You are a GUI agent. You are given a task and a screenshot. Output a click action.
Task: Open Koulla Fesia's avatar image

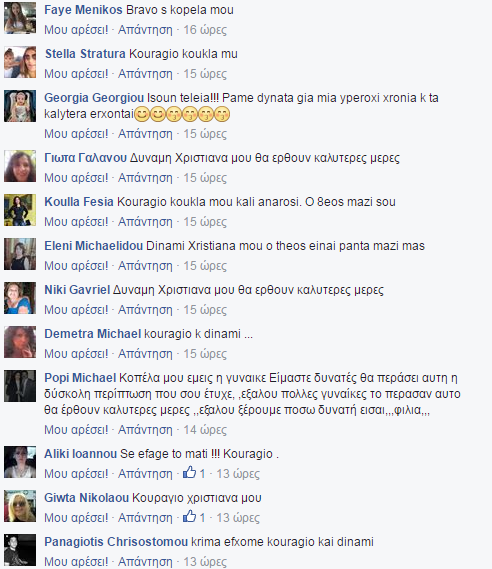(x=20, y=210)
